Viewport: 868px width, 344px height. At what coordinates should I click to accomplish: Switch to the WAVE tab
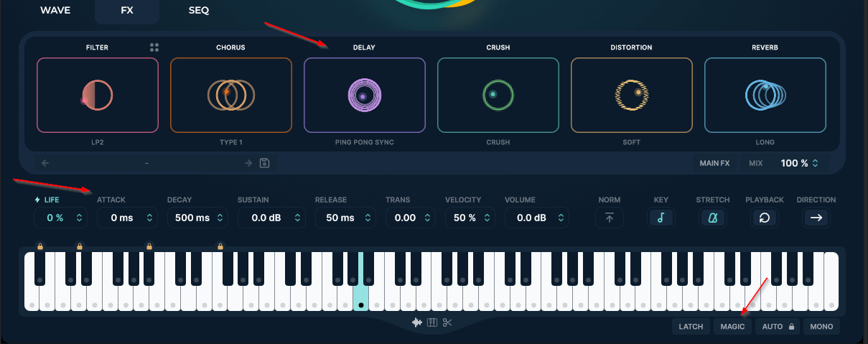tap(55, 10)
